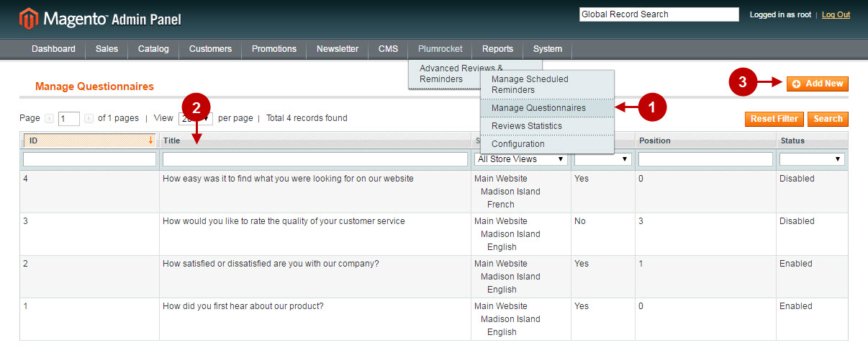
Task: Click 'Total 4 records found' text
Action: pos(307,118)
